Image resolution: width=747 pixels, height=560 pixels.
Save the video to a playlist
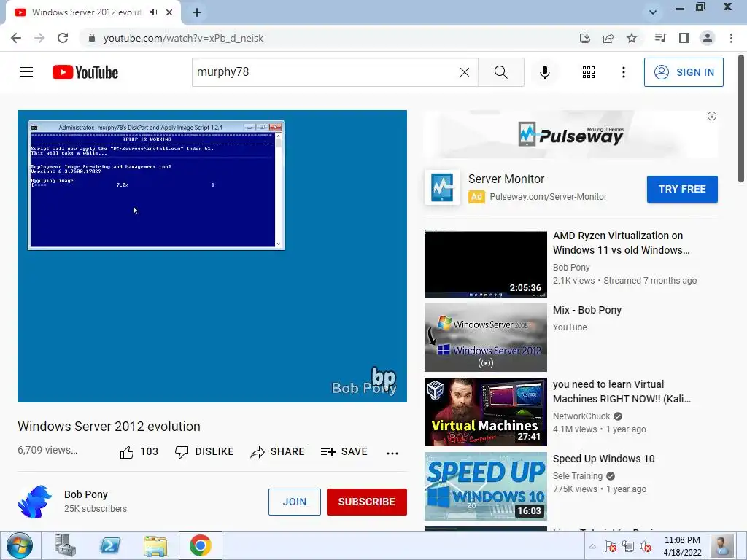tap(344, 451)
